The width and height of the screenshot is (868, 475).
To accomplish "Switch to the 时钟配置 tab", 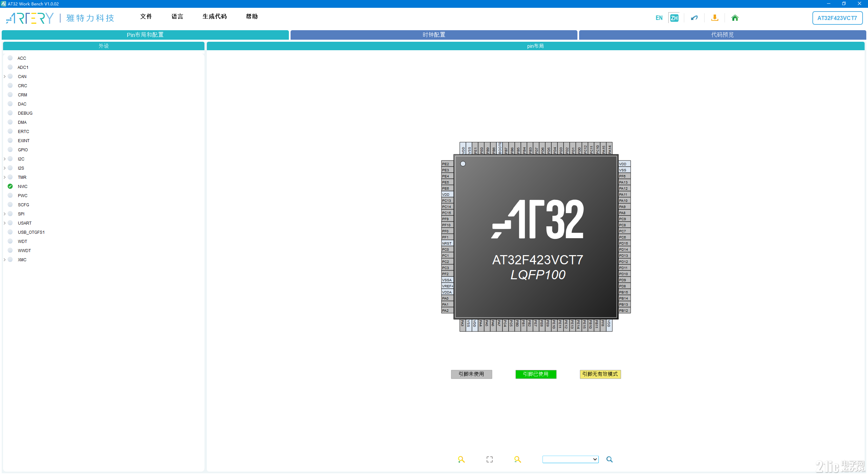I will click(434, 35).
